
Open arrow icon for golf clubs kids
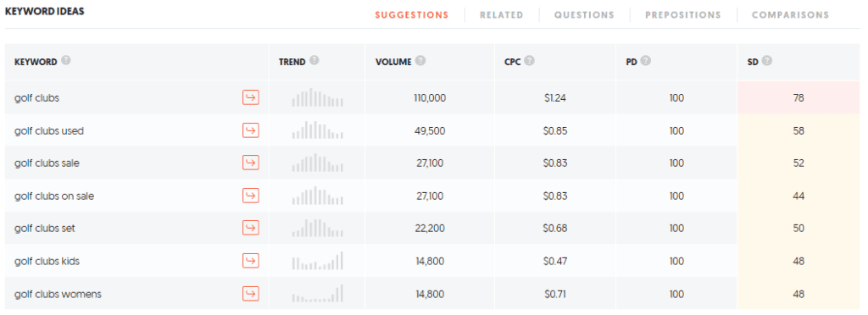click(x=251, y=261)
